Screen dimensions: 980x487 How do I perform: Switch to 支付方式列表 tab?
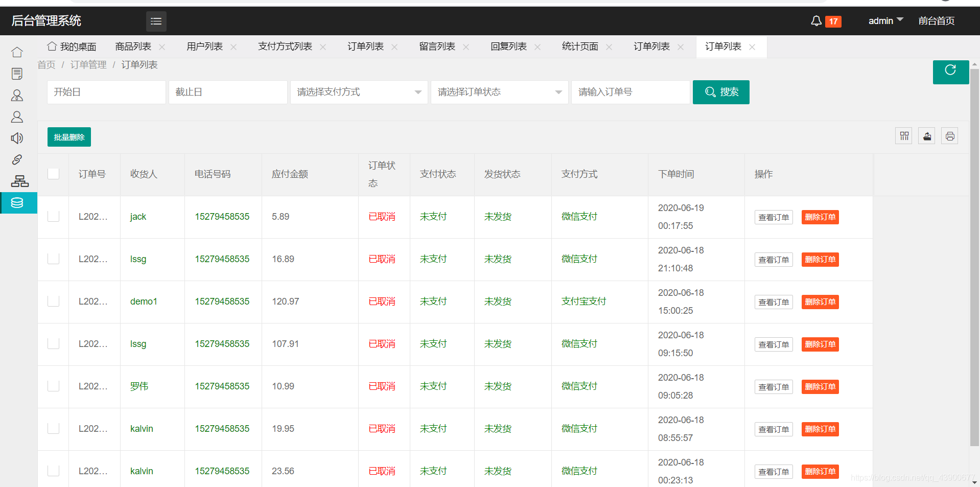point(285,47)
